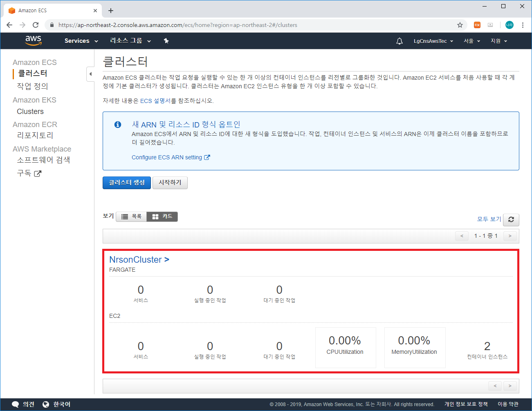Click the EC2 section label
The height and width of the screenshot is (411, 532).
(115, 316)
